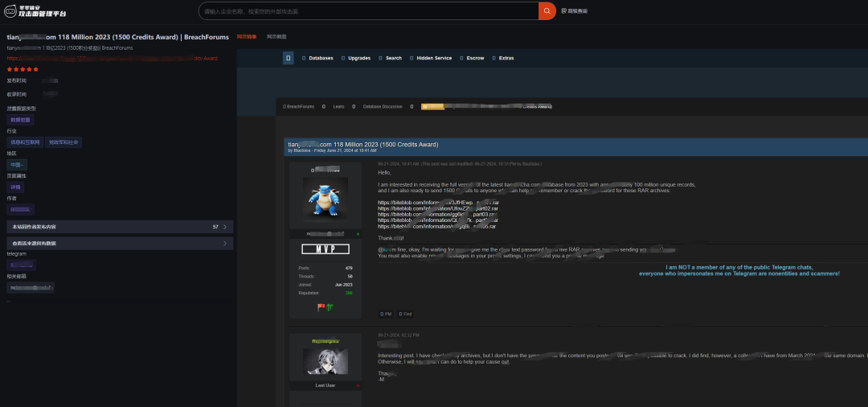Open the Escrow menu item
This screenshot has width=868, height=407.
click(473, 58)
